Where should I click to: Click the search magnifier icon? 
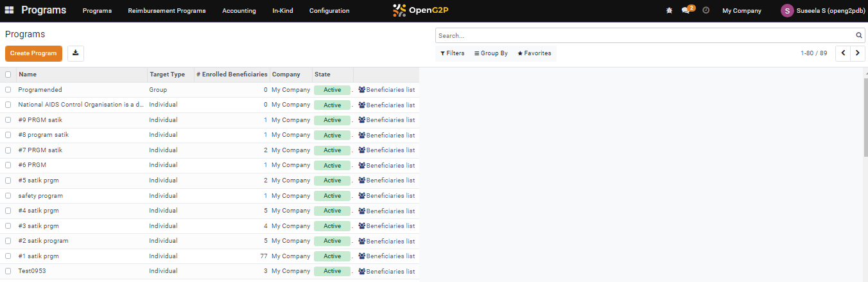859,35
